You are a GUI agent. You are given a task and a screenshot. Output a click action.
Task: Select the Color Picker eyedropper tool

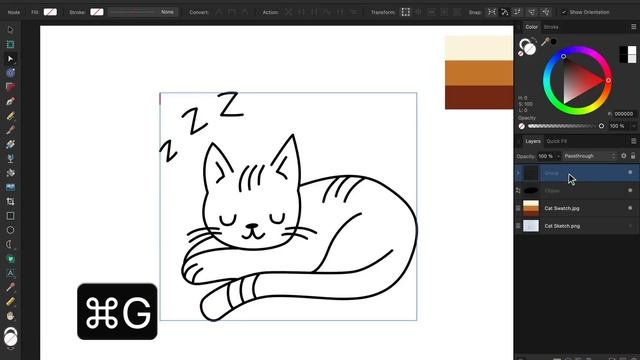pyautogui.click(x=11, y=287)
